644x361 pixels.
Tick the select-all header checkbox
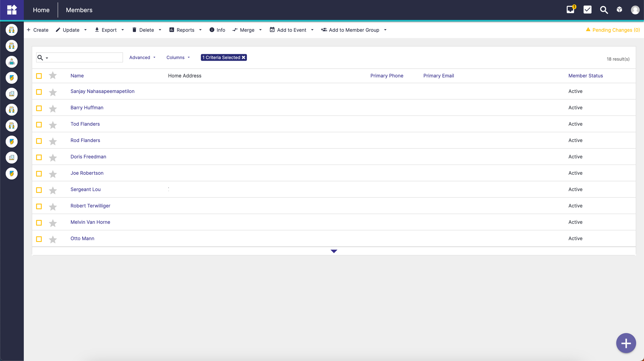point(39,76)
